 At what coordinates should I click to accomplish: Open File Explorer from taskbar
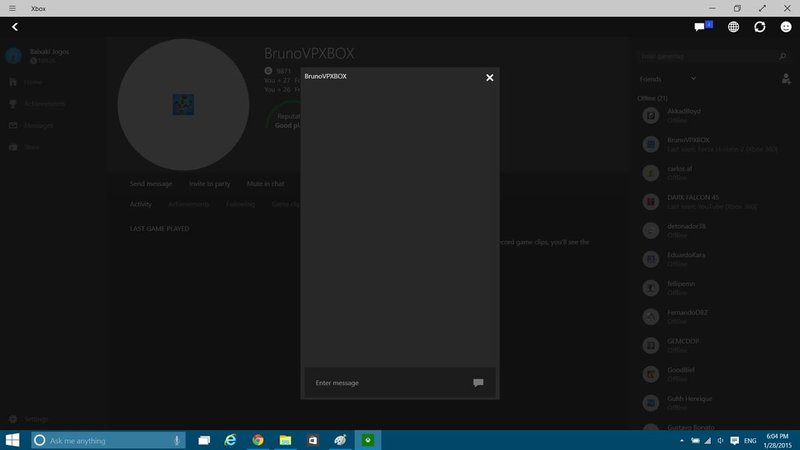(x=285, y=440)
